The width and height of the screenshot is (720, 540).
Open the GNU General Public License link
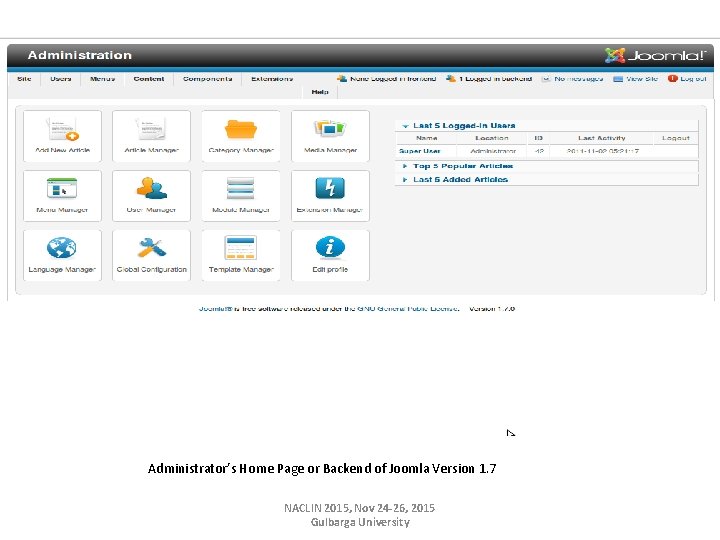point(408,309)
